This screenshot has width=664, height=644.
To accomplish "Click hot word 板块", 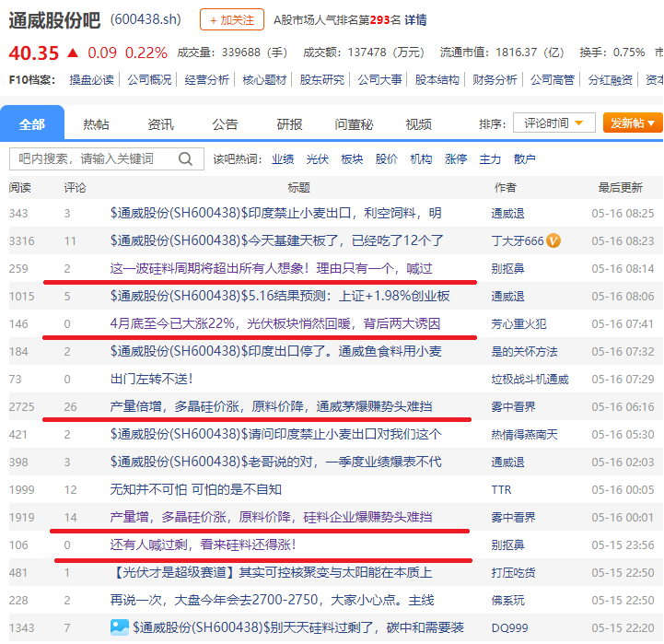I will pyautogui.click(x=352, y=159).
